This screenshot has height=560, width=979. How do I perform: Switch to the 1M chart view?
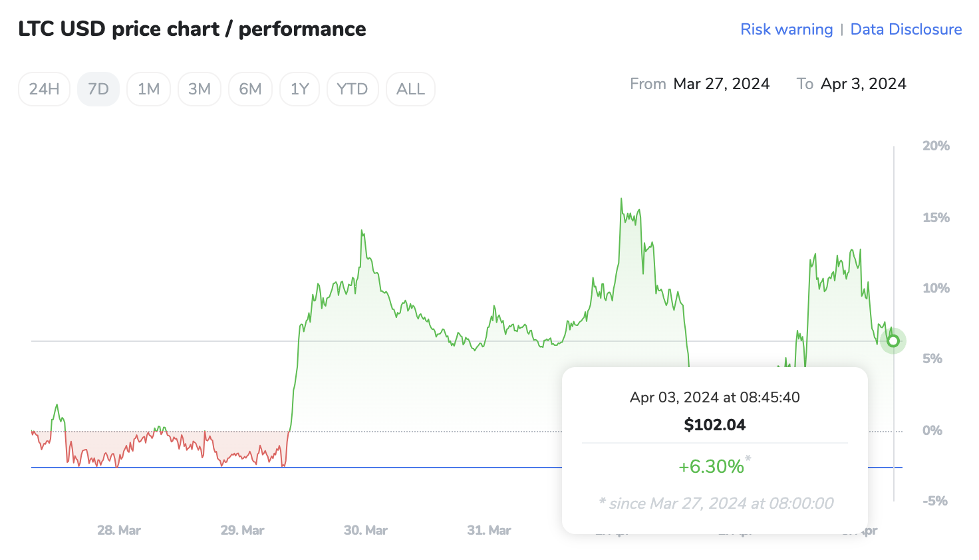148,88
